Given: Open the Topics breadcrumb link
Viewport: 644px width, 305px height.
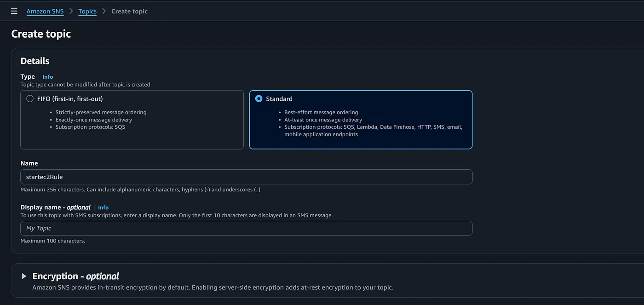Looking at the screenshot, I should [x=87, y=11].
